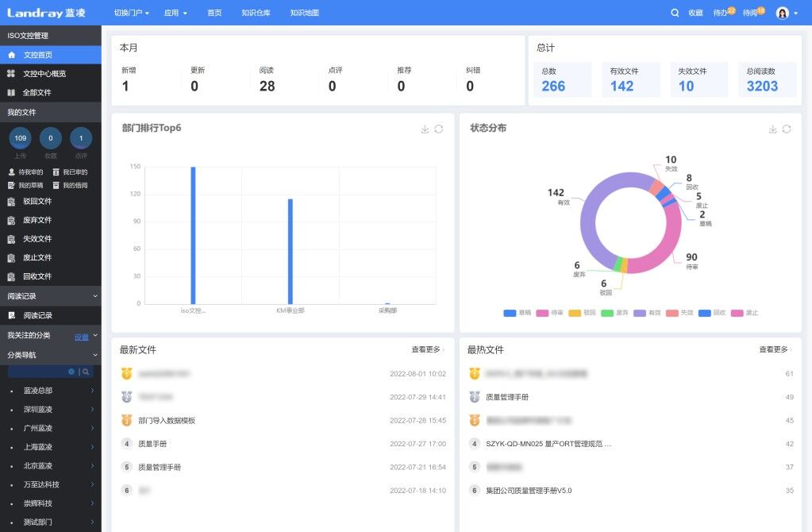Toggle the 待审 legend entry
812x532 pixels.
[x=549, y=313]
